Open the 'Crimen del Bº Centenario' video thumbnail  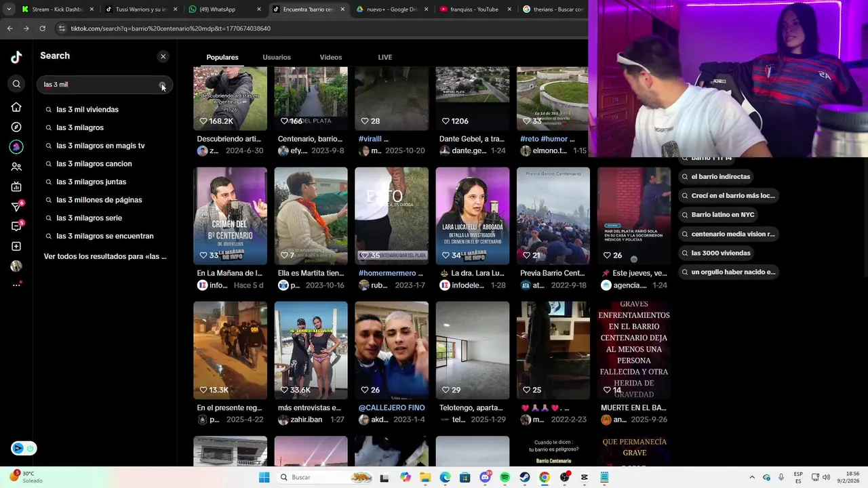point(230,216)
